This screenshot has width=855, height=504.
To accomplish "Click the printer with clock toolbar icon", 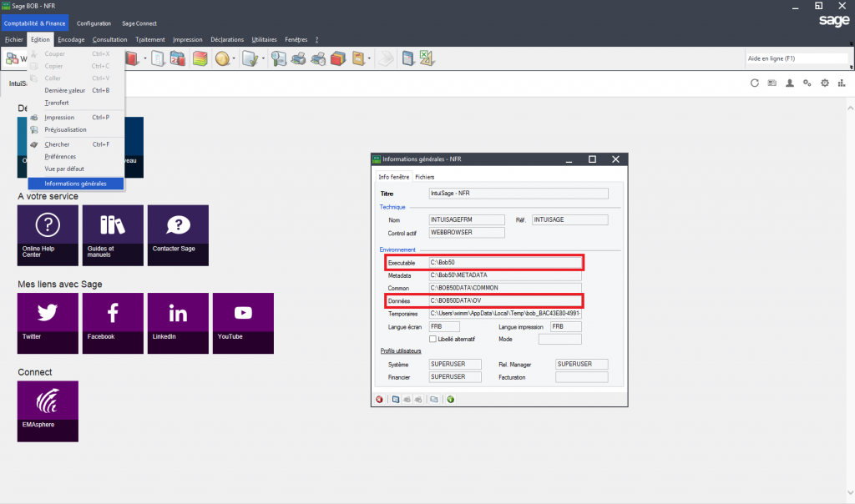I will coord(318,59).
